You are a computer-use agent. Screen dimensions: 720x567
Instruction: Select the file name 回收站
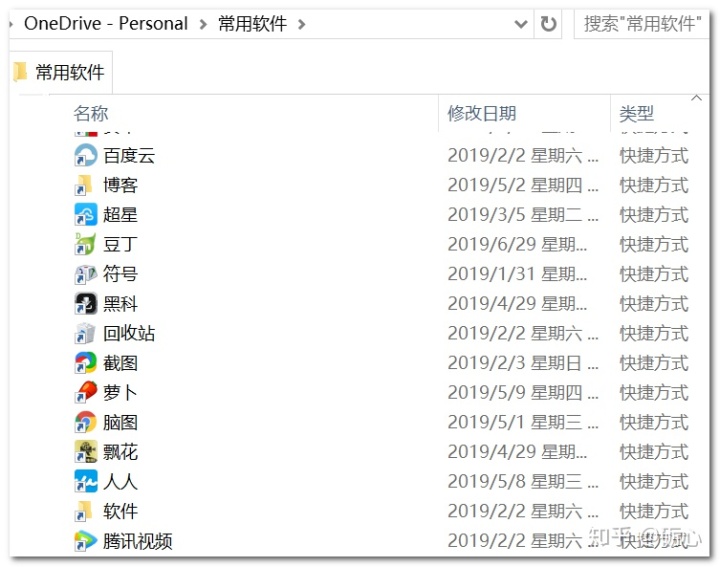click(x=129, y=333)
